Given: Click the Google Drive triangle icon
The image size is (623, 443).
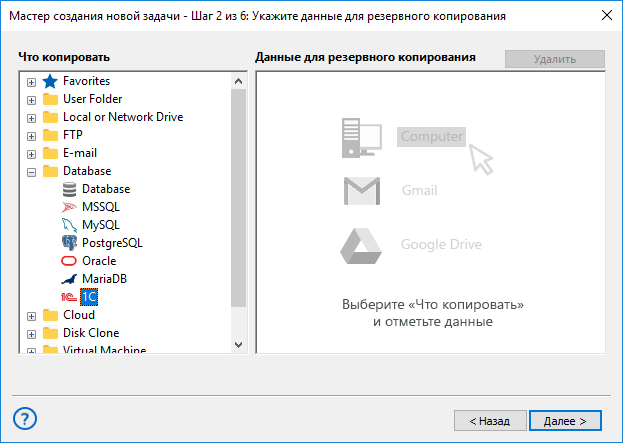Looking at the screenshot, I should (361, 246).
